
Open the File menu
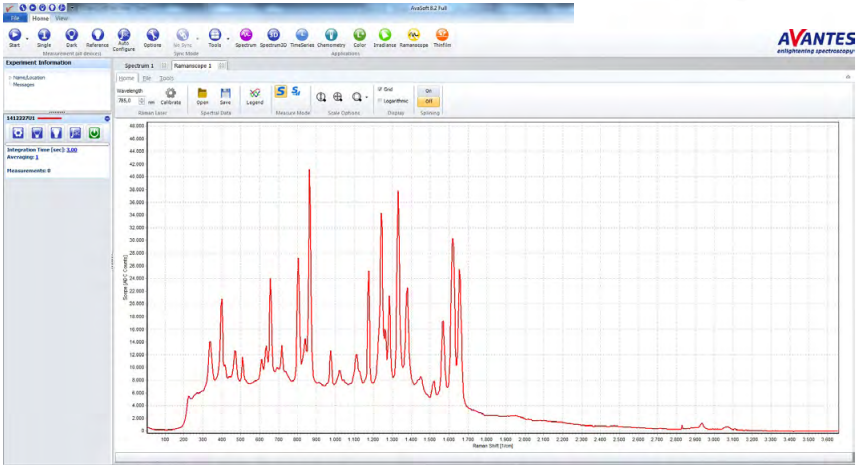15,18
